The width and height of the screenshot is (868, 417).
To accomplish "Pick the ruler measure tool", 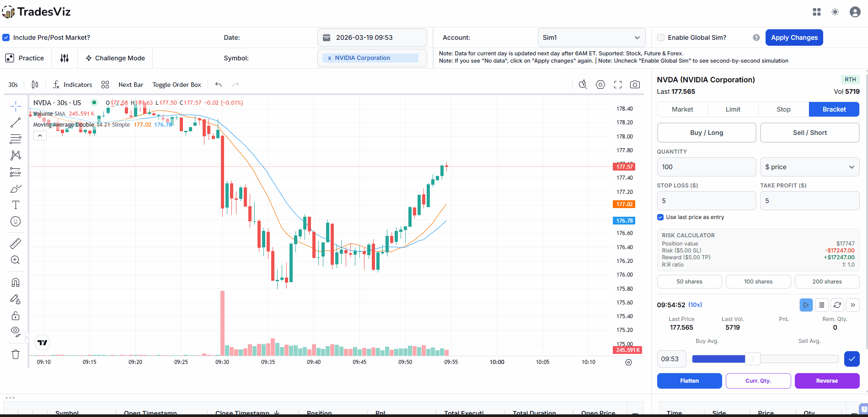I will click(16, 243).
